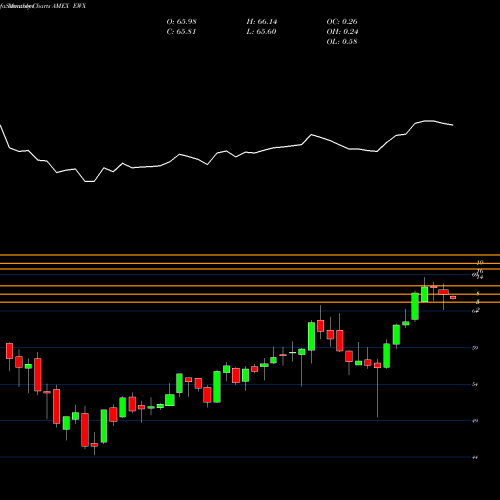Click the close price value C: 65.81
500x500 pixels.
coord(181,32)
